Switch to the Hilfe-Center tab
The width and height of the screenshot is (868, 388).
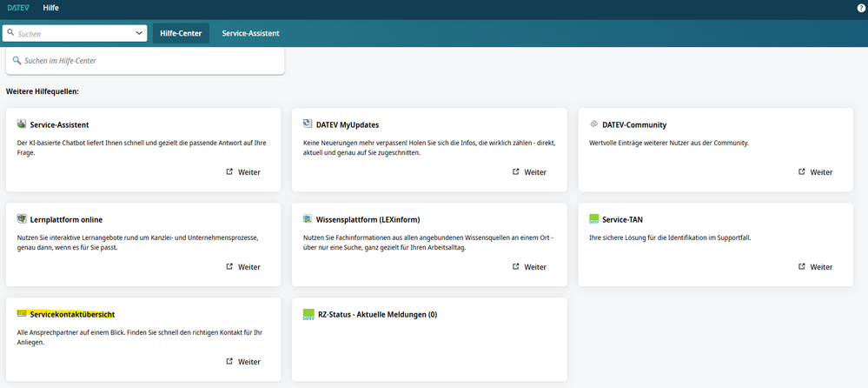pos(181,33)
